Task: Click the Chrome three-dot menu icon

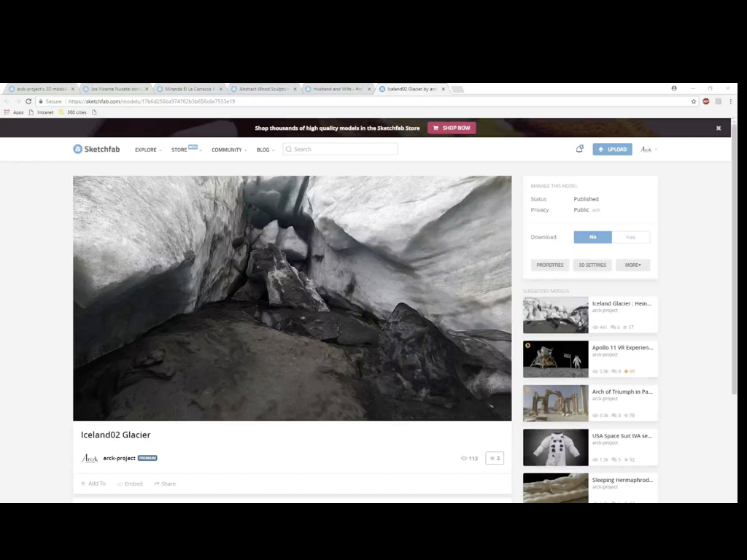Action: click(x=730, y=101)
